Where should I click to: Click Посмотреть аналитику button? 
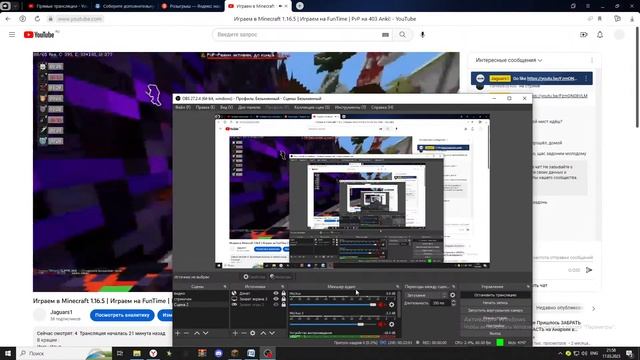(x=122, y=315)
